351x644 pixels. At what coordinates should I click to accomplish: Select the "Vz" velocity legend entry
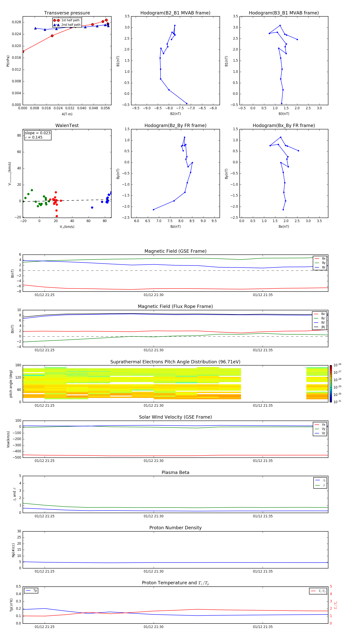(320, 433)
